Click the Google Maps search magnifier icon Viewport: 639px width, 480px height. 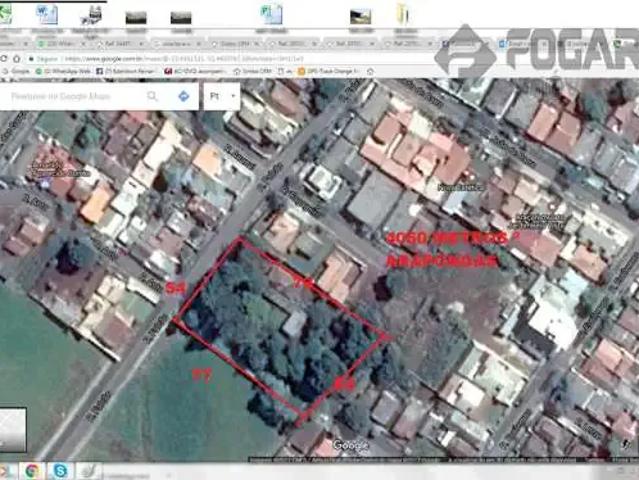pos(153,96)
